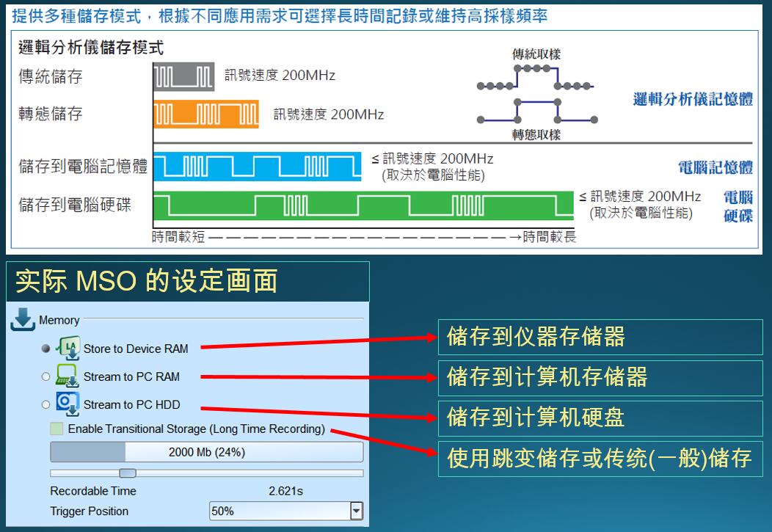Click the 儲存到電腦硬碟 row label

pyautogui.click(x=75, y=205)
